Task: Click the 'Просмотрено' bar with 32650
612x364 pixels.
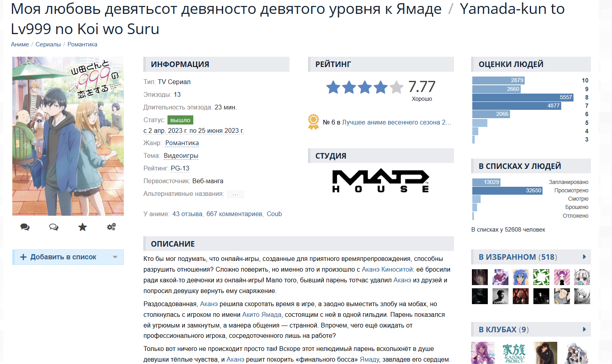Action: [x=507, y=190]
